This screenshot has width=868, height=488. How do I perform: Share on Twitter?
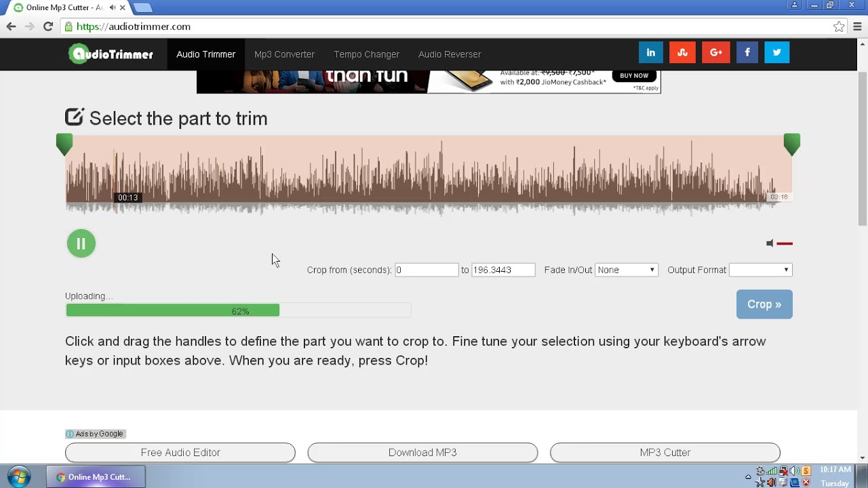tap(777, 52)
